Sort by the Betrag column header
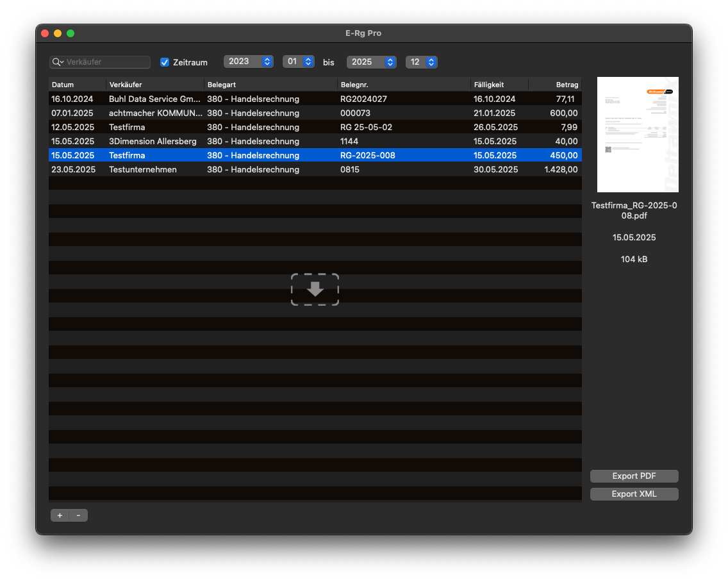The height and width of the screenshot is (582, 728). (x=555, y=85)
